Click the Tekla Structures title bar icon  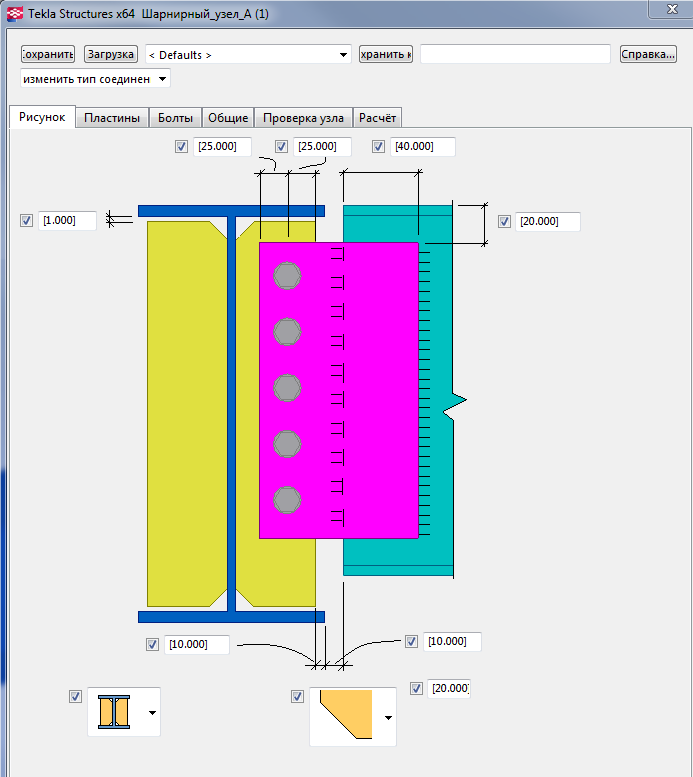(15, 14)
